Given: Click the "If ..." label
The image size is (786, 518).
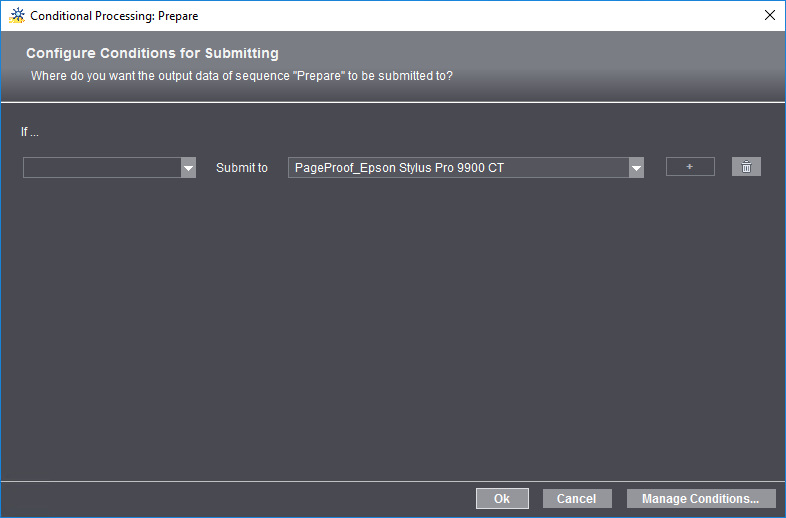Looking at the screenshot, I should click(x=30, y=132).
